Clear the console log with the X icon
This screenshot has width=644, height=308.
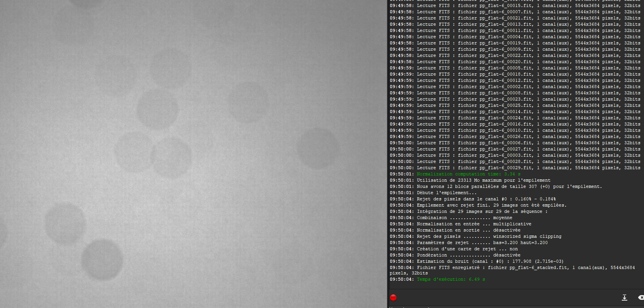pyautogui.click(x=641, y=297)
